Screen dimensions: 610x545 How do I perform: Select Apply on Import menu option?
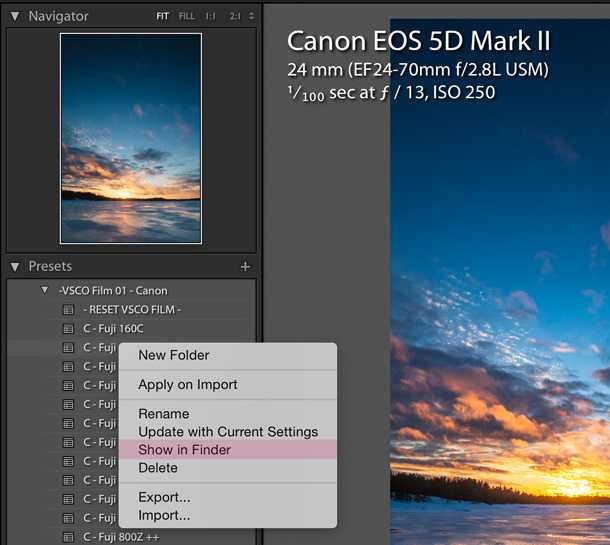click(188, 385)
